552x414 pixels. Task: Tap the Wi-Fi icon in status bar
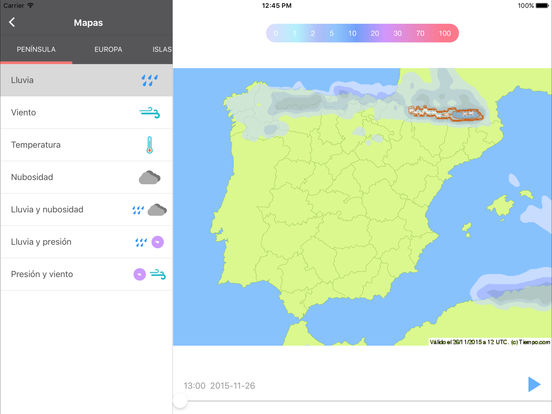30,5
